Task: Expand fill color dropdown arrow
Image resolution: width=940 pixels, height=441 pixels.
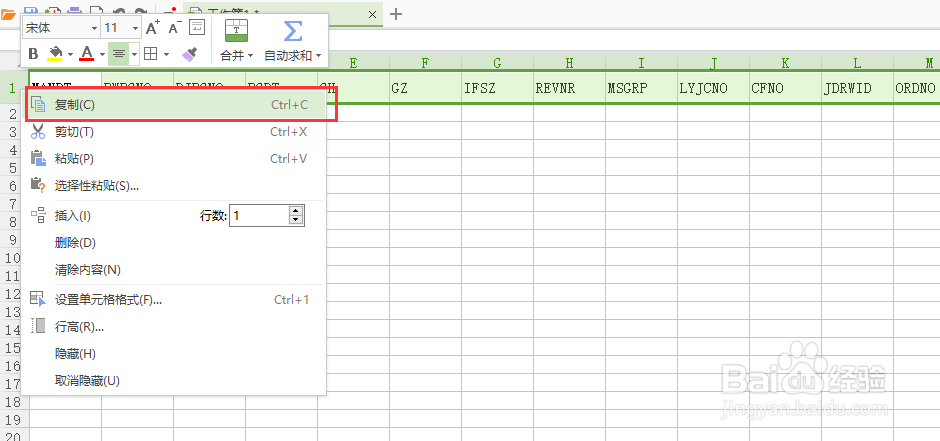Action: (70, 55)
